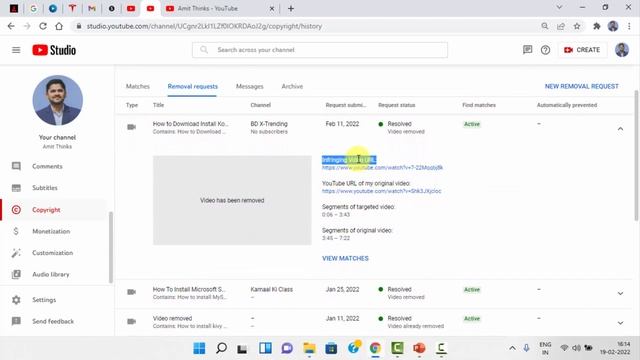Viewport: 640px width, 360px height.
Task: Open the infringing video URL link
Action: click(382, 168)
